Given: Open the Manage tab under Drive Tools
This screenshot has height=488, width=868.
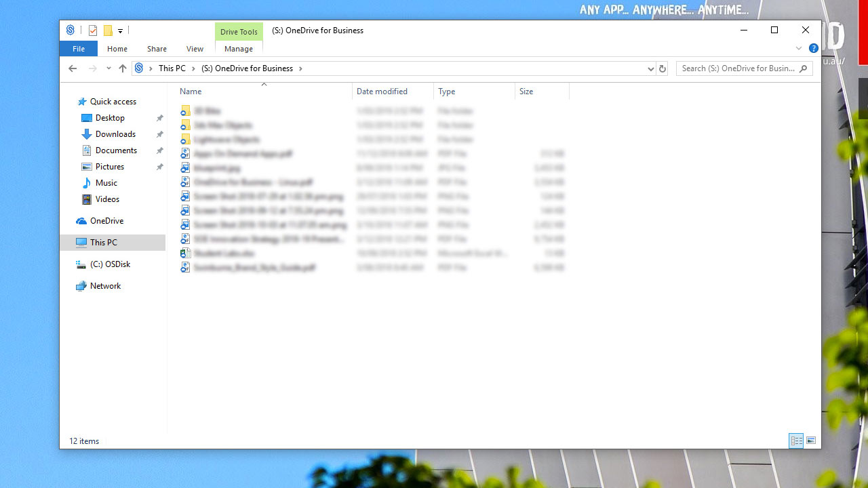Looking at the screenshot, I should coord(239,48).
